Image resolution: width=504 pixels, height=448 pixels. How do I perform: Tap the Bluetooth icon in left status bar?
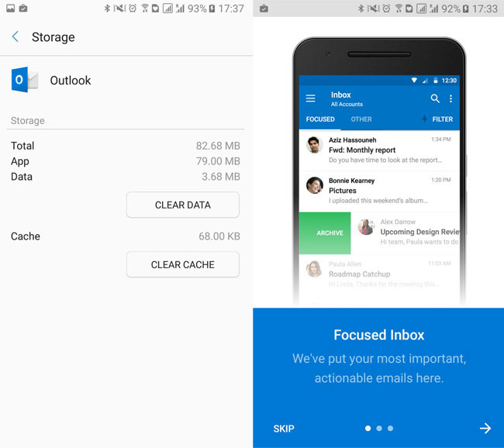pos(107,9)
